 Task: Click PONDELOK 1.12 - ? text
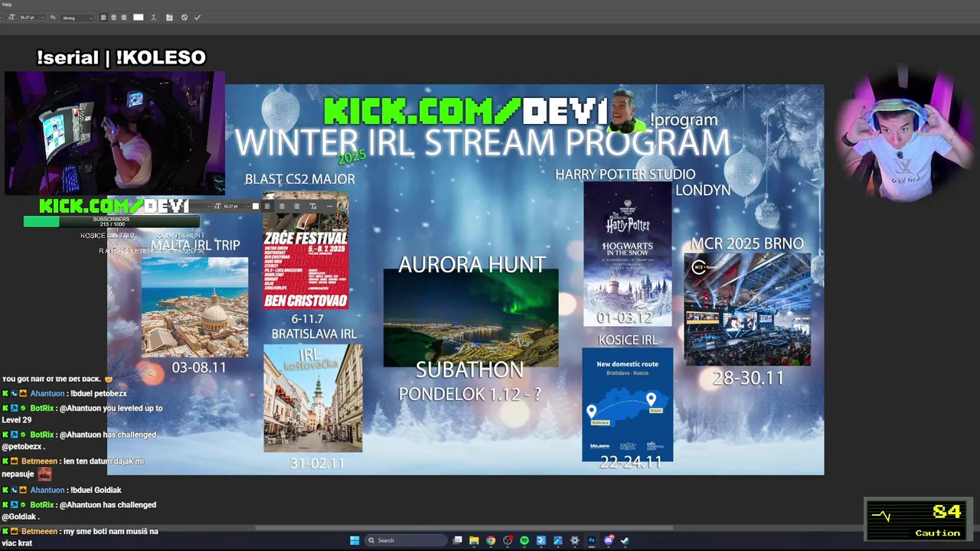tap(469, 395)
